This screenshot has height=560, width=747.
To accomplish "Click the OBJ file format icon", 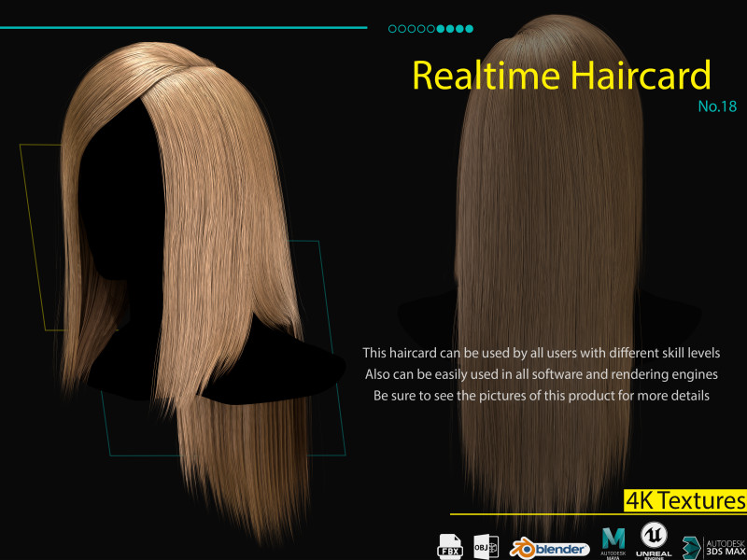I will [484, 545].
